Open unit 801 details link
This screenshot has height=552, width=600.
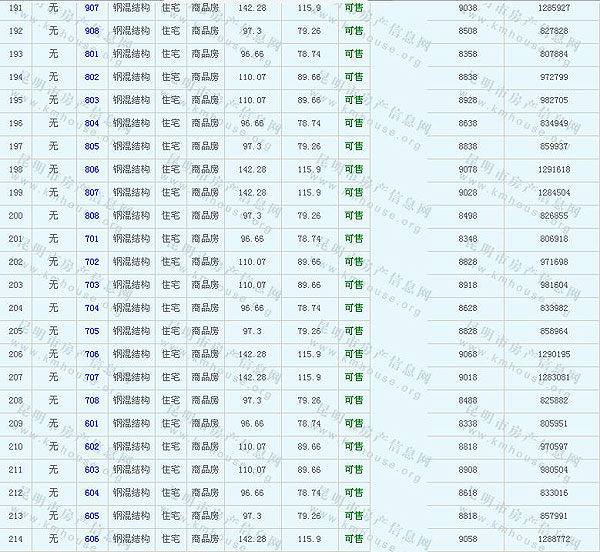coord(92,54)
